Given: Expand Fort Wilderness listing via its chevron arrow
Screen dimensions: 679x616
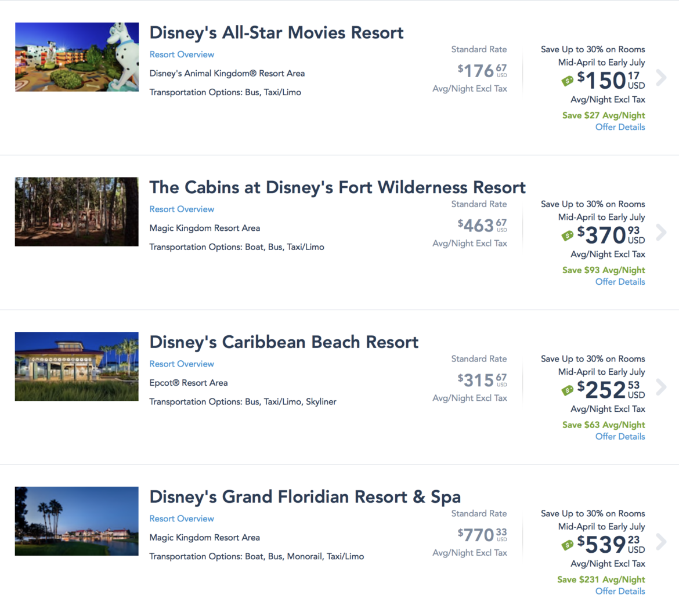Looking at the screenshot, I should coord(661,232).
